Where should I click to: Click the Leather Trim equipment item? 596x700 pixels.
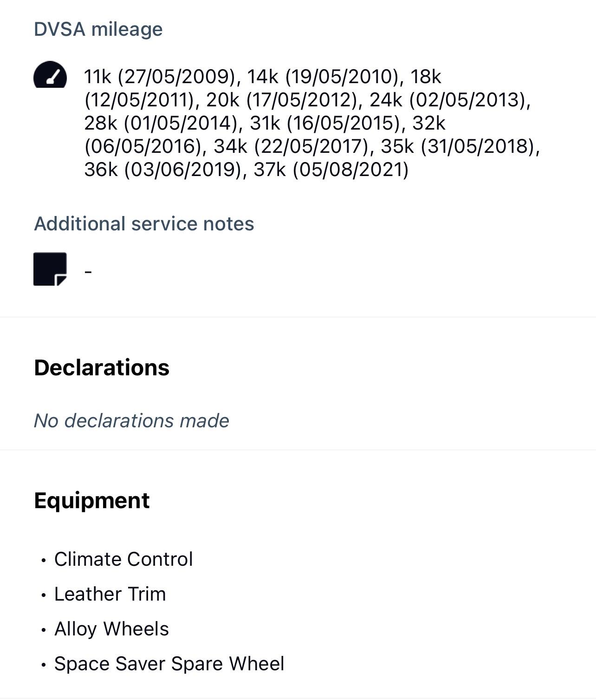pyautogui.click(x=110, y=594)
